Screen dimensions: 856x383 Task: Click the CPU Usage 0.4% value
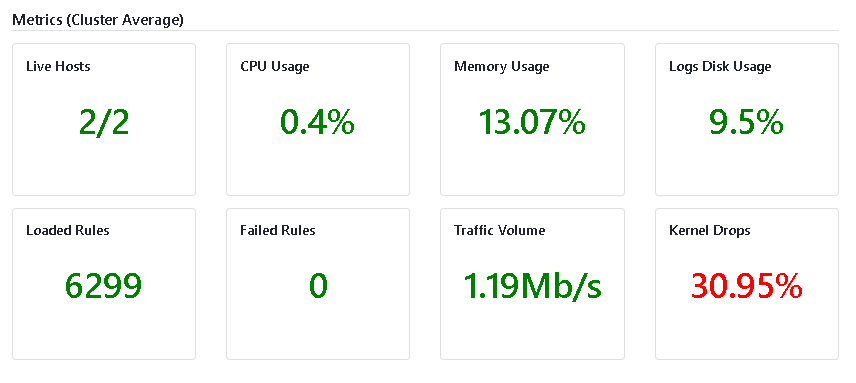tap(317, 122)
